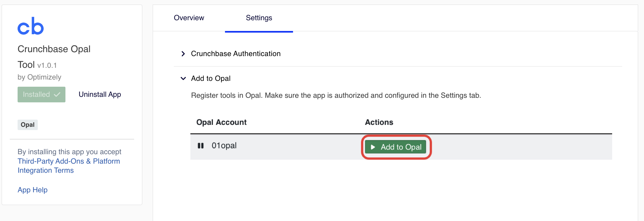Click the Opal Account column header
Viewport: 644px width, 221px height.
(221, 122)
